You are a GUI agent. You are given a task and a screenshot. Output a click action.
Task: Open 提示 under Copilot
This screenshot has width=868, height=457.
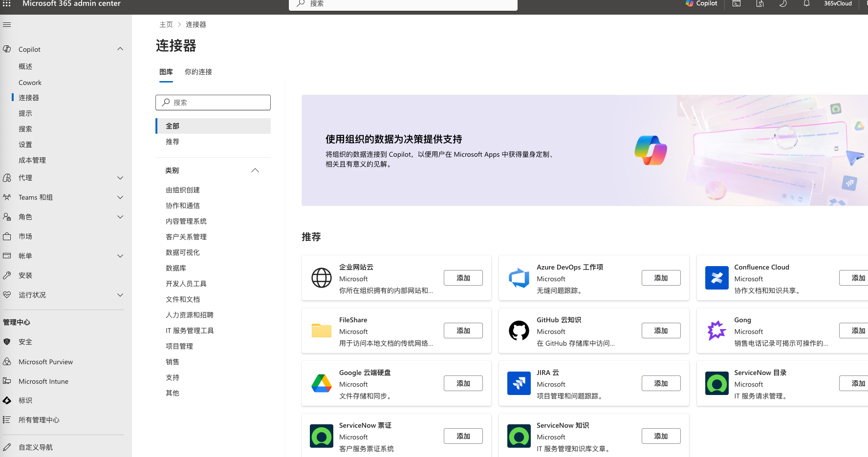click(x=25, y=113)
